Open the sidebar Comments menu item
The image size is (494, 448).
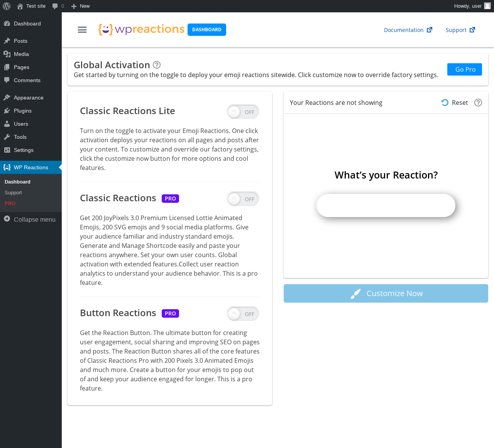click(31, 80)
